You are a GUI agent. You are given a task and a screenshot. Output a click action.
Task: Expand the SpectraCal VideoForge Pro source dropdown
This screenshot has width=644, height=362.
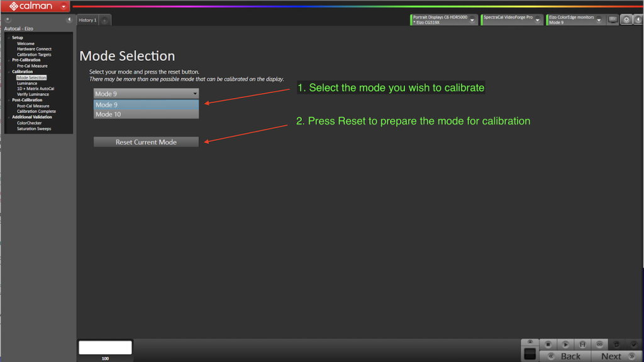(538, 19)
